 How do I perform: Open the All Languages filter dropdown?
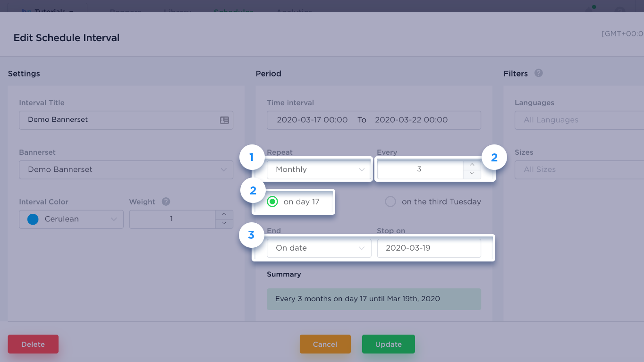[579, 120]
